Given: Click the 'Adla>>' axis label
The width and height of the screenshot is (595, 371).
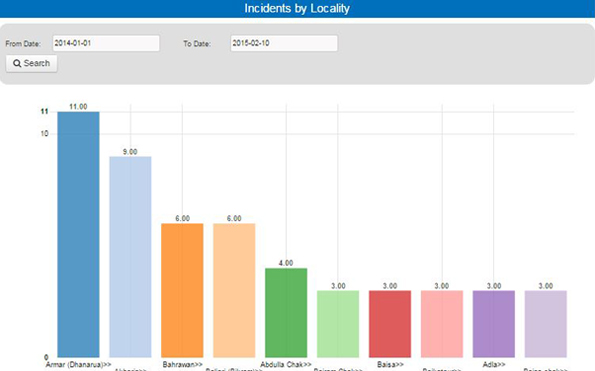Looking at the screenshot, I should pyautogui.click(x=494, y=365).
